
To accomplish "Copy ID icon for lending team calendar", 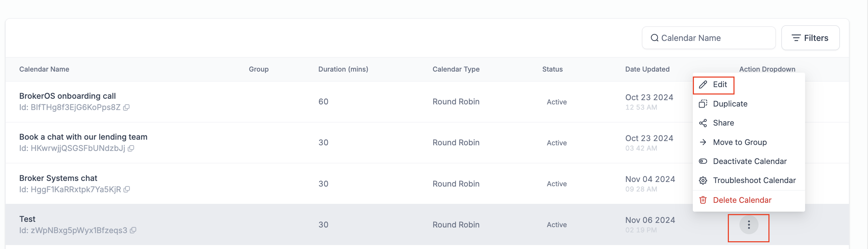I will point(131,148).
